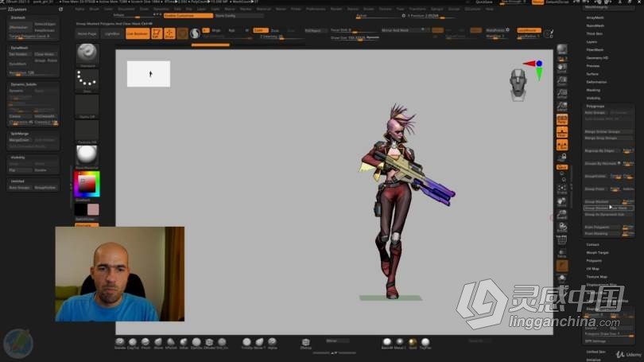Toggle the Persp perspective button
This screenshot has width=644, height=362.
562,119
